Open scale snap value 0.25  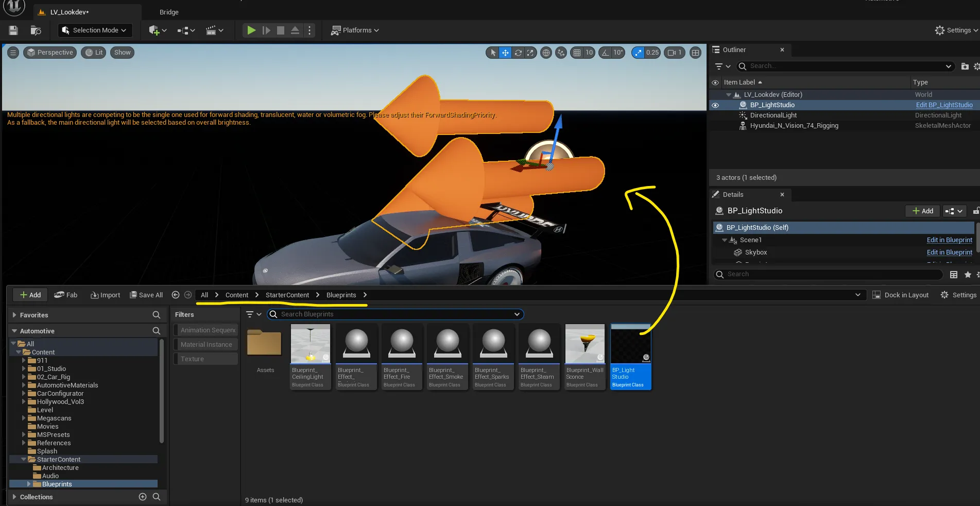652,53
